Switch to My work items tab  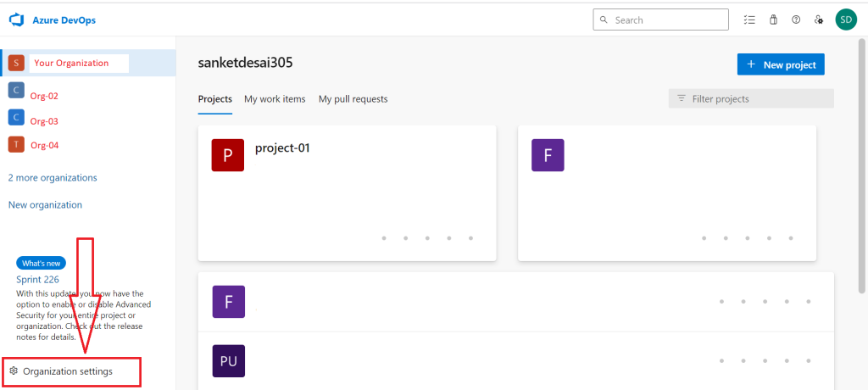275,99
